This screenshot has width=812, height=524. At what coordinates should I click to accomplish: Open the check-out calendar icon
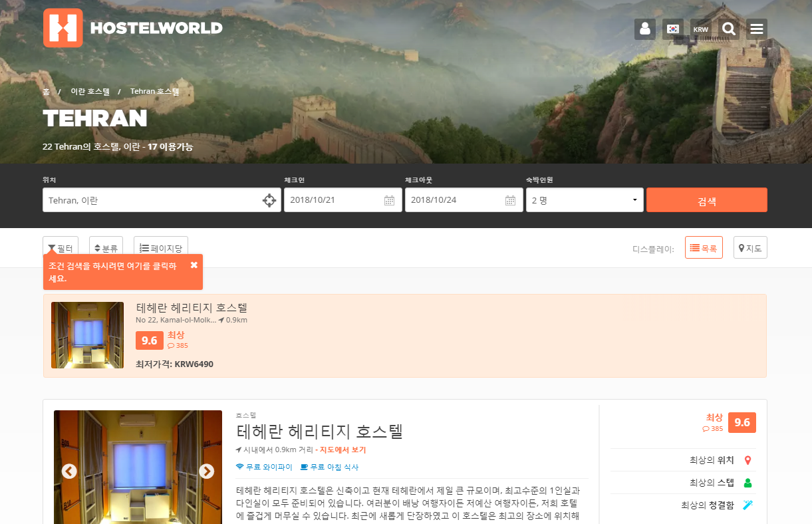(510, 199)
